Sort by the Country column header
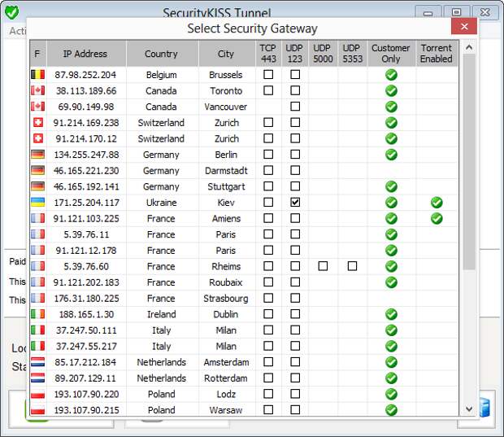Viewport: 504px width, 437px height. 161,54
